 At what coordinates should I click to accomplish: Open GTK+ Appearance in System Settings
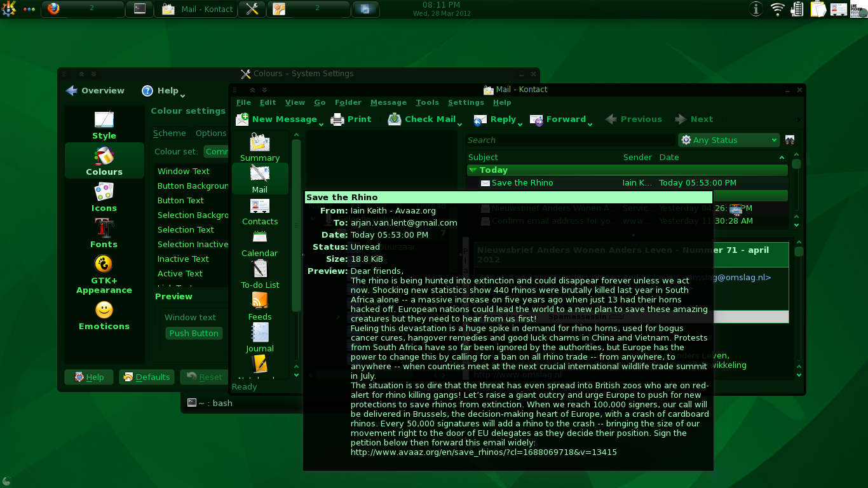point(104,274)
